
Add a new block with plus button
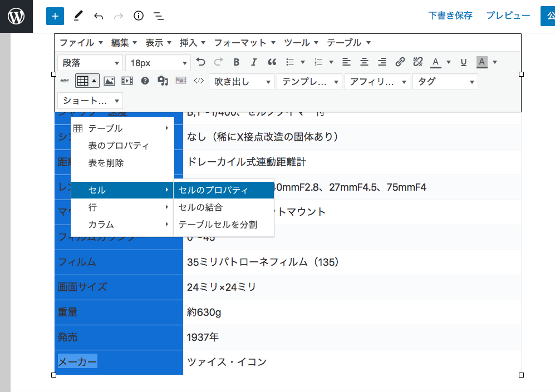(x=55, y=16)
